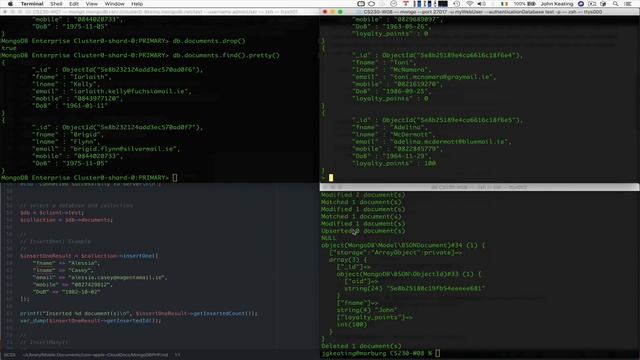
Task: Click the brigid.flynn@silvermail.ie email value
Action: tap(125, 149)
